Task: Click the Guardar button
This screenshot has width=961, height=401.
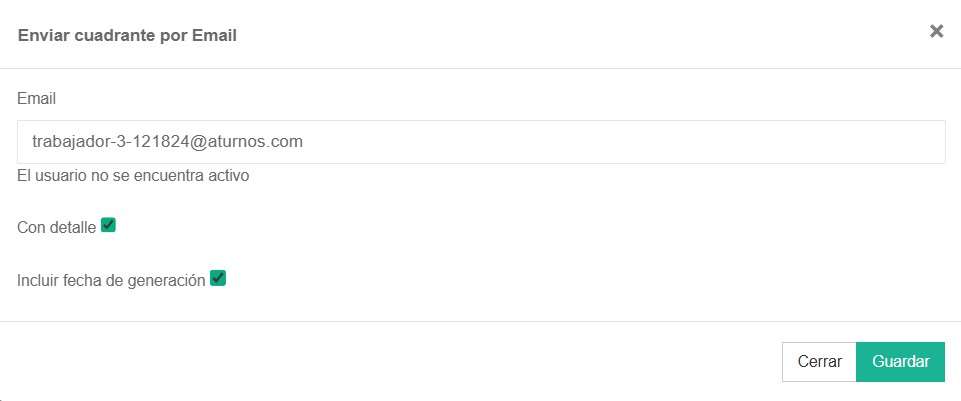Action: click(x=900, y=362)
